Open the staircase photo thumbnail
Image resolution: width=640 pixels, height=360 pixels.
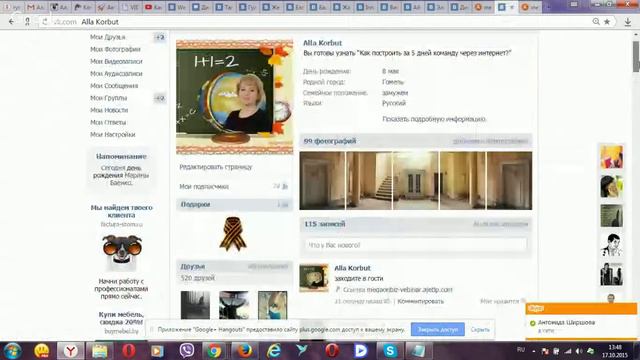click(369, 181)
